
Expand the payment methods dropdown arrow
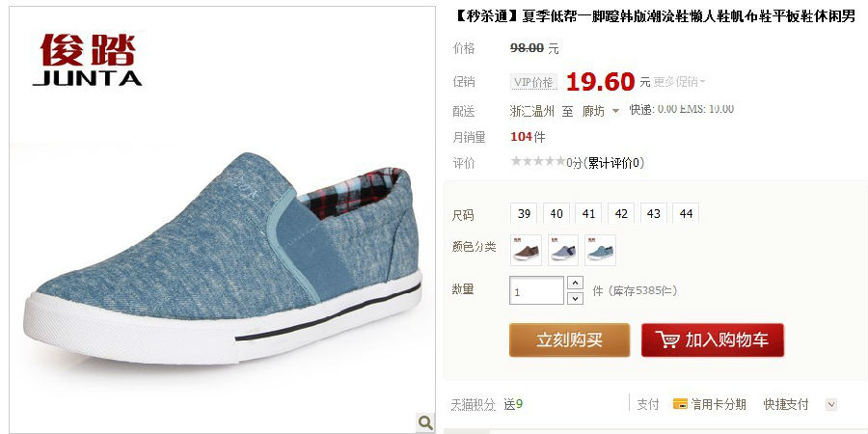pyautogui.click(x=831, y=405)
